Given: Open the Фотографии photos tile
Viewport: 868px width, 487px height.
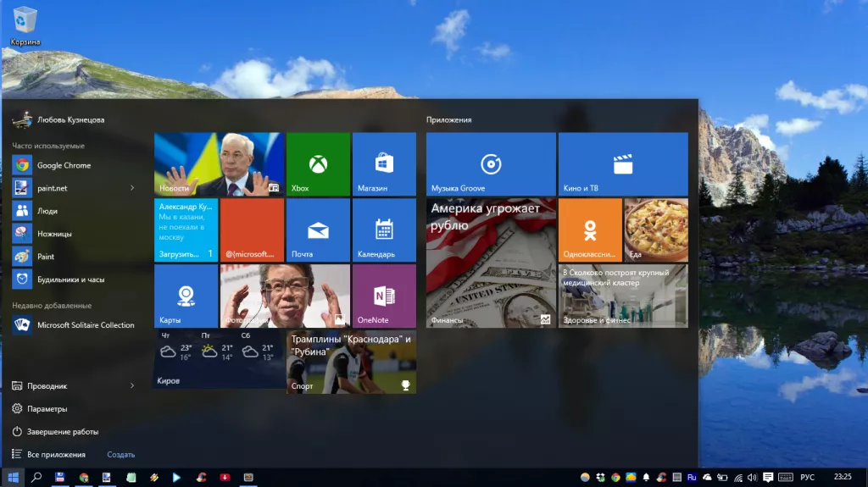Looking at the screenshot, I should (x=285, y=296).
